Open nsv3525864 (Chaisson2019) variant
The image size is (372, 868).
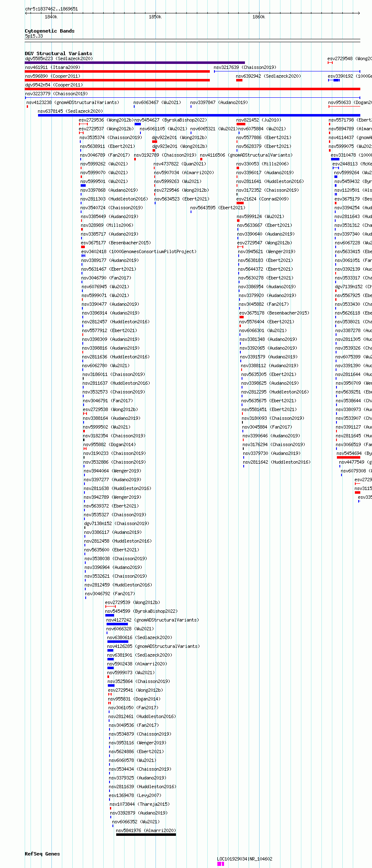pos(139,681)
